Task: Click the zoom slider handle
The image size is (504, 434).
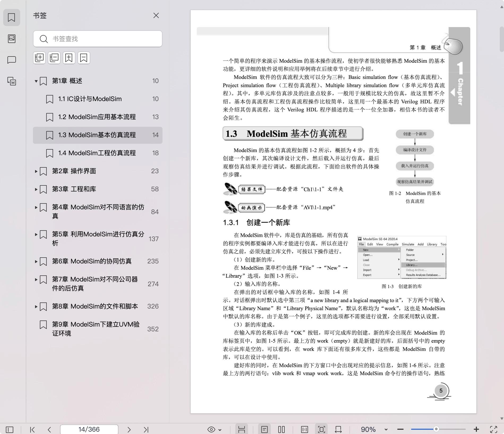Action: (436, 429)
